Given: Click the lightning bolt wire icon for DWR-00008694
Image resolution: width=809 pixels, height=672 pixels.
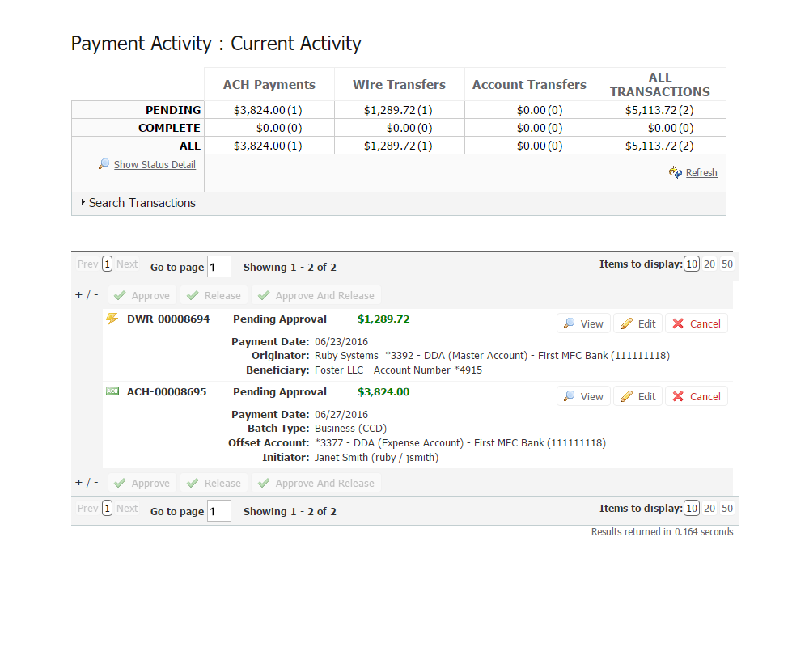Looking at the screenshot, I should pyautogui.click(x=112, y=319).
